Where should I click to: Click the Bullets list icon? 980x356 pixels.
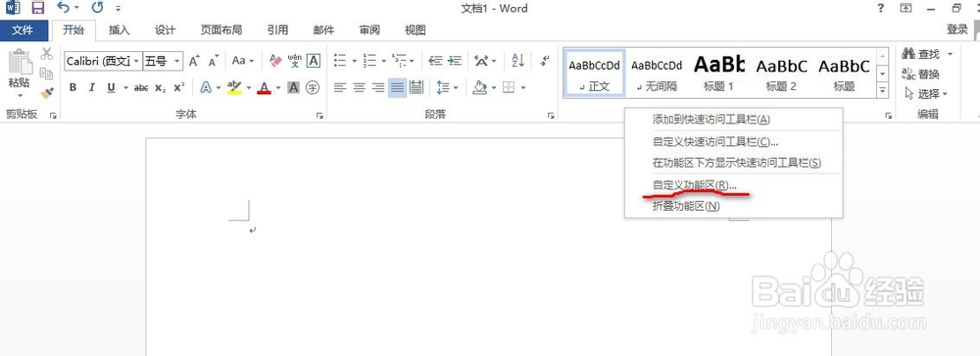(x=340, y=61)
